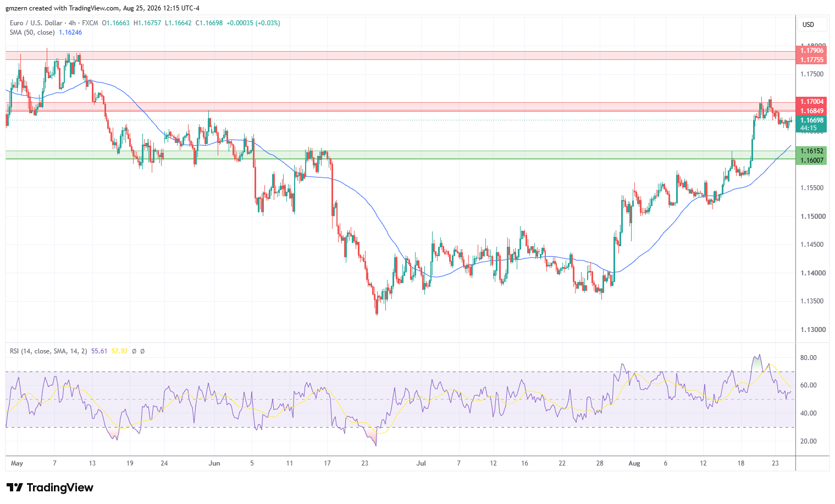Click the Jul label on time axis

(x=421, y=463)
